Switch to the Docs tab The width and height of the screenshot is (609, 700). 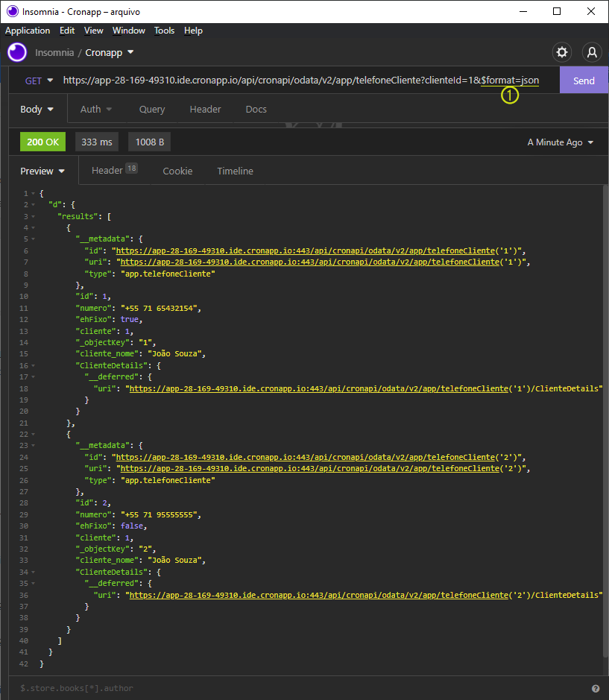256,110
